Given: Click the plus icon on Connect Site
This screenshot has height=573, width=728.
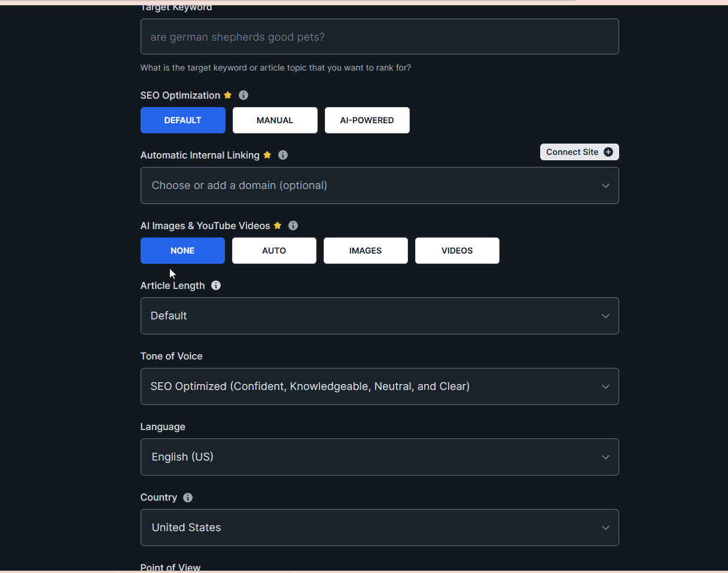Looking at the screenshot, I should pos(608,152).
